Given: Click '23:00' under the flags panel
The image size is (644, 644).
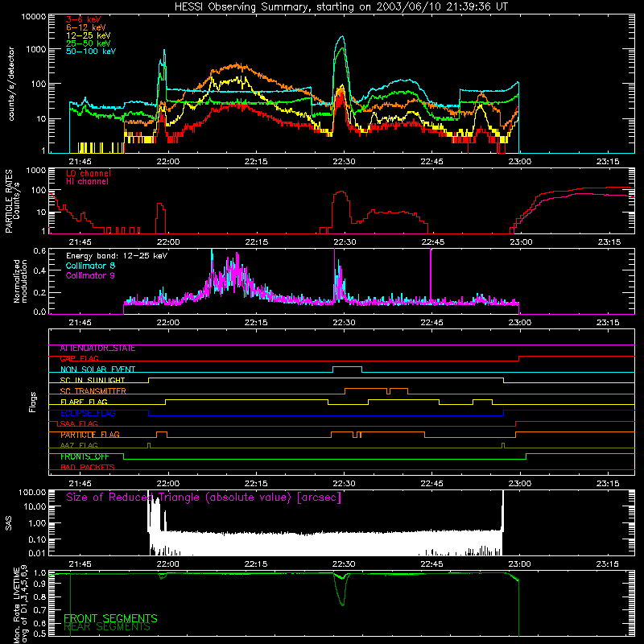Looking at the screenshot, I should click(519, 484).
